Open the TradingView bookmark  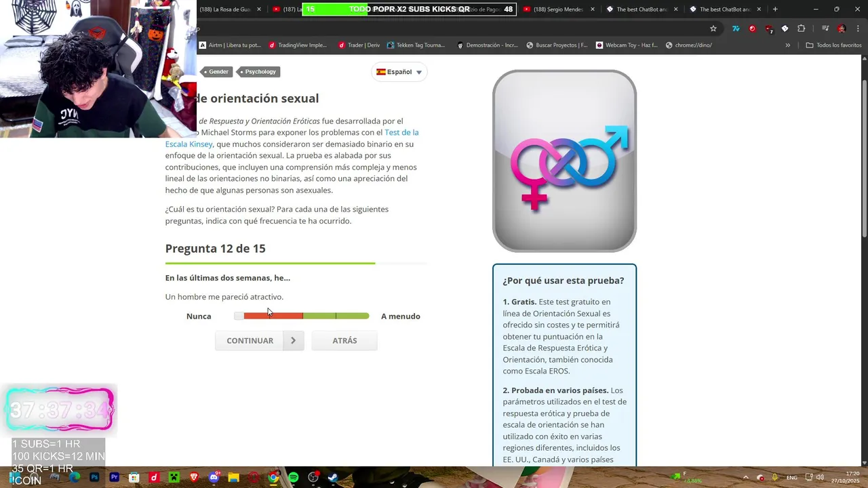point(298,45)
